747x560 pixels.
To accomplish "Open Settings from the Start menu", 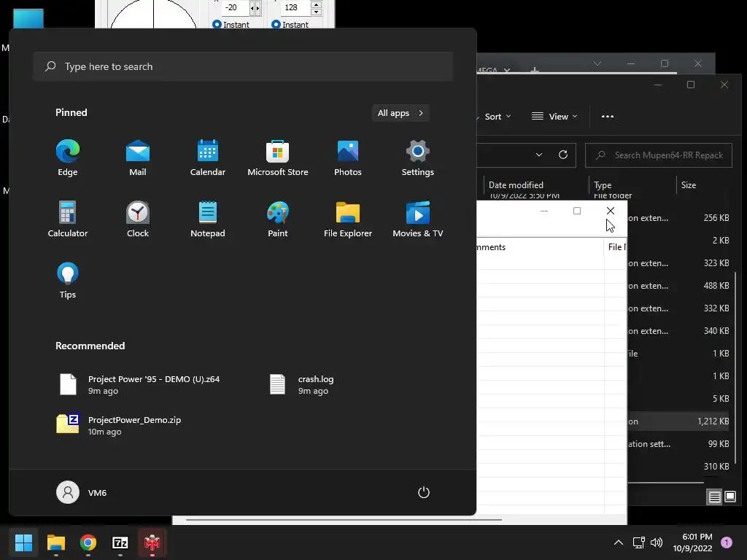I will click(x=418, y=158).
